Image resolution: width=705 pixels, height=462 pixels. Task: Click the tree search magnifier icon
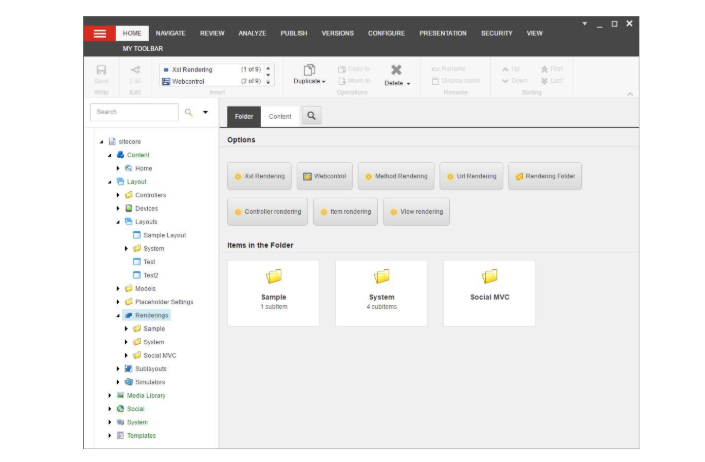[x=188, y=112]
